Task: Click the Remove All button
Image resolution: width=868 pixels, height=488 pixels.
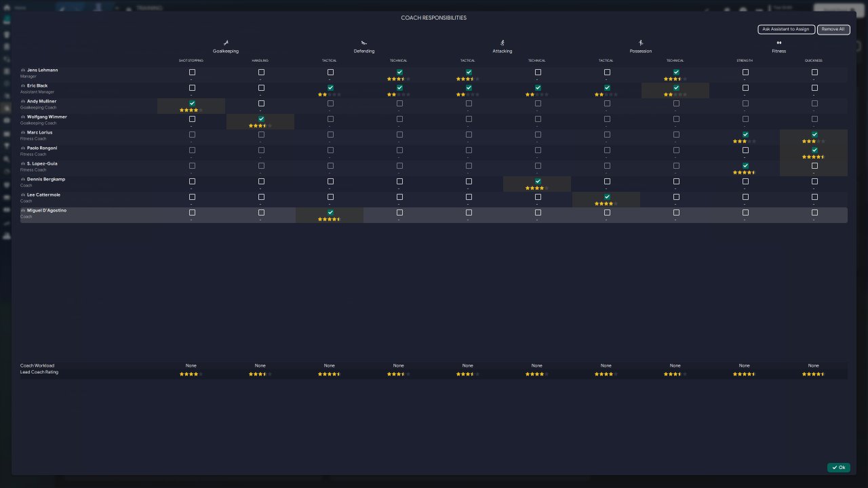Action: (833, 29)
